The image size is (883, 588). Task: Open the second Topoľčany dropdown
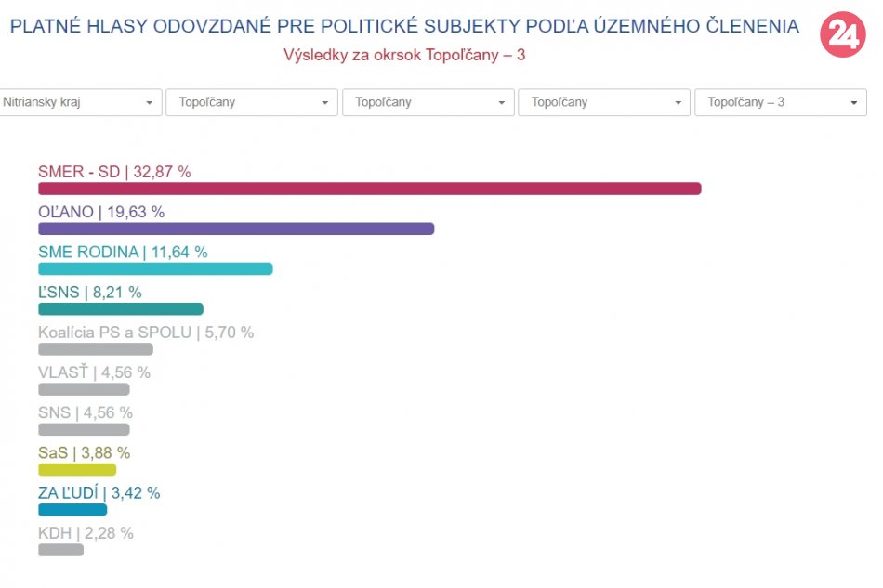click(x=428, y=102)
